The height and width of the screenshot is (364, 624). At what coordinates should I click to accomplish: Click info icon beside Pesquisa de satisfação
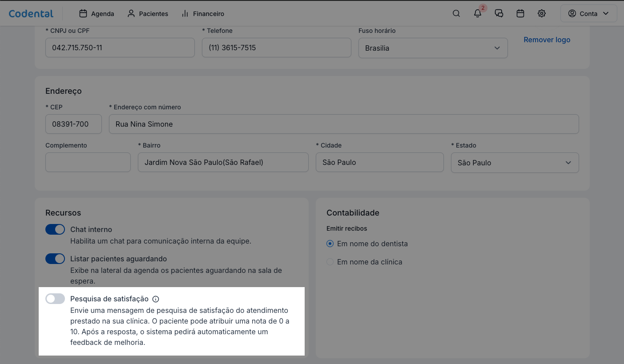pos(156,299)
